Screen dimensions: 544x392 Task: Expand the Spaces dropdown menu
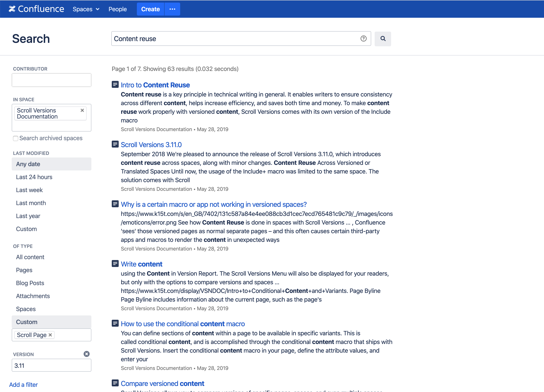[86, 9]
